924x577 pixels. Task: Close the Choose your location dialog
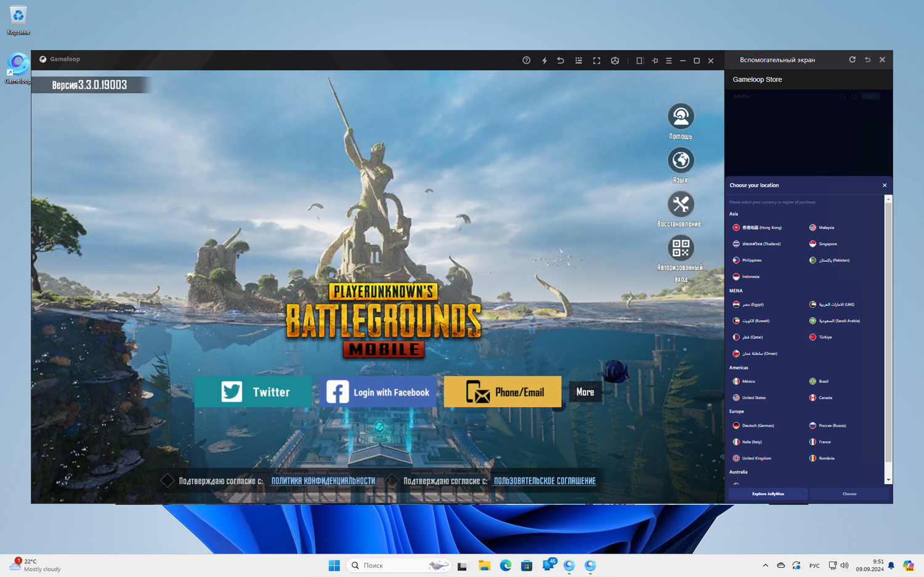(885, 185)
